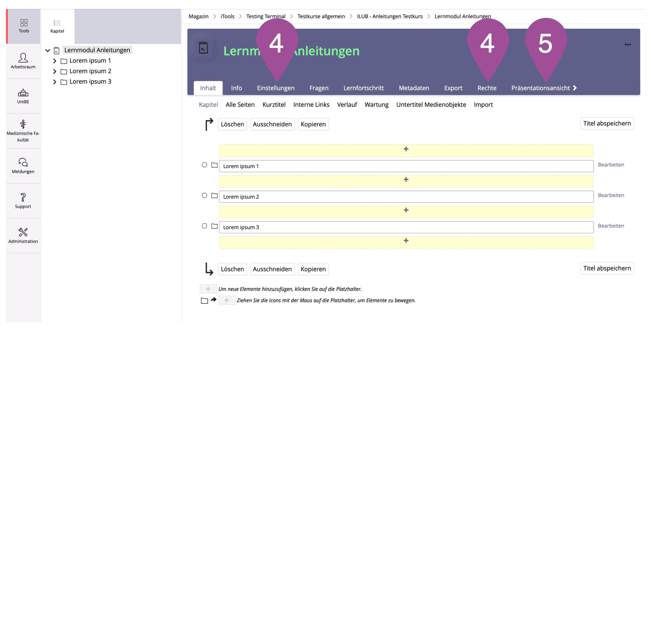Expand Lorem ipsum 3 tree node
This screenshot has width=651, height=644.
click(54, 82)
